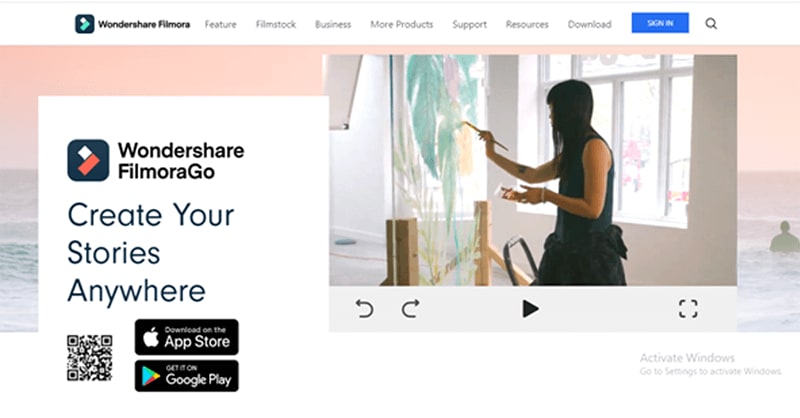Click the FilmoraGo app icon
The height and width of the screenshot is (418, 800).
88,160
